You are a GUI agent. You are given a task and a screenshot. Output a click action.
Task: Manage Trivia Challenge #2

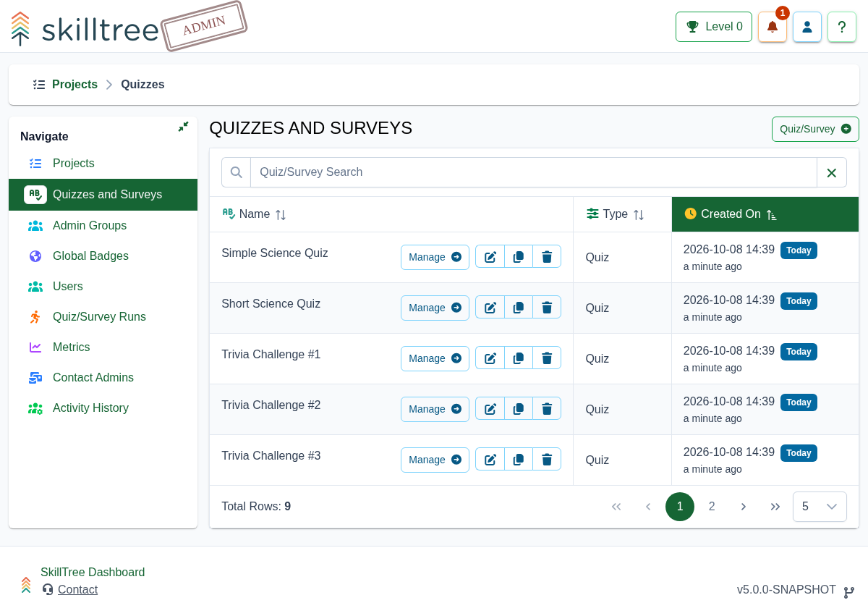(x=435, y=409)
